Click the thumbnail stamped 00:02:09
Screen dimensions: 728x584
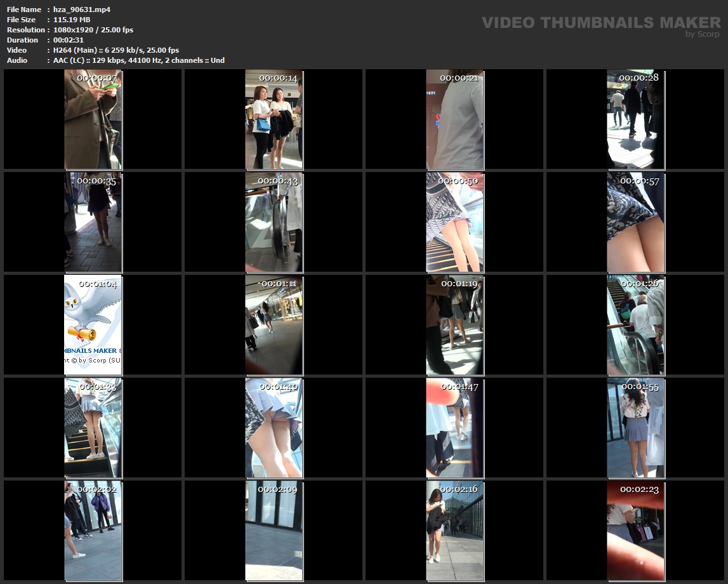274,530
